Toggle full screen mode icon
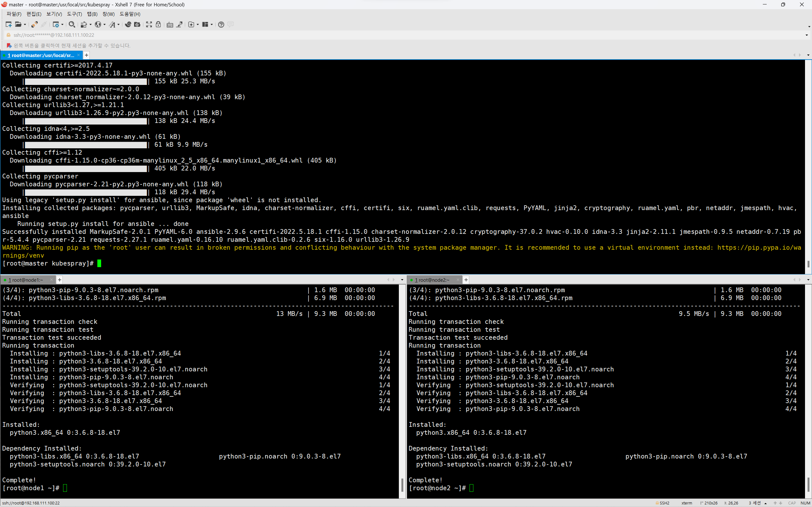The height and width of the screenshot is (507, 812). click(149, 24)
